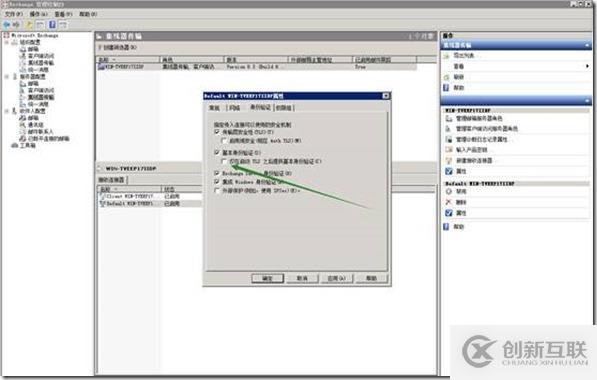597x380 pixels.
Task: Open 统一消息 under 服务器配置
Action: (x=38, y=104)
